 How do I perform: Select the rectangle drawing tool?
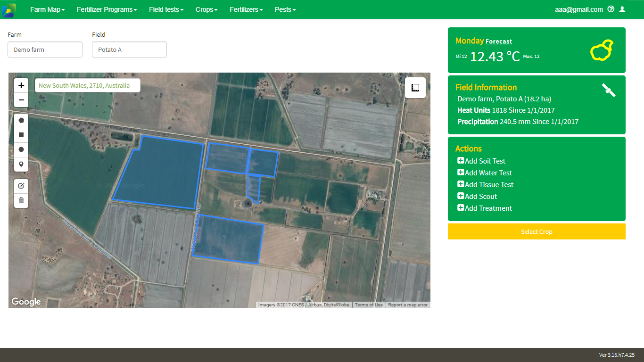21,135
